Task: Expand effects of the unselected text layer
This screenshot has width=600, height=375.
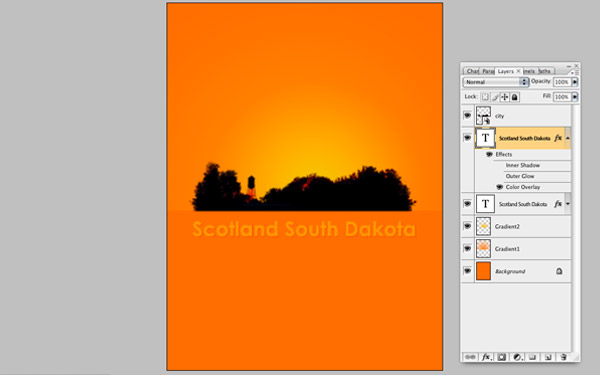Action: [568, 204]
